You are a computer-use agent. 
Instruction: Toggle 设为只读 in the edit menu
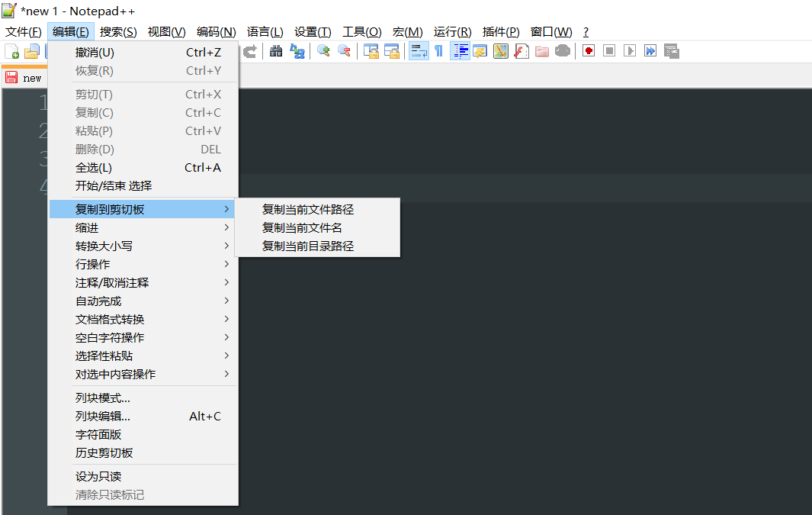coord(143,477)
